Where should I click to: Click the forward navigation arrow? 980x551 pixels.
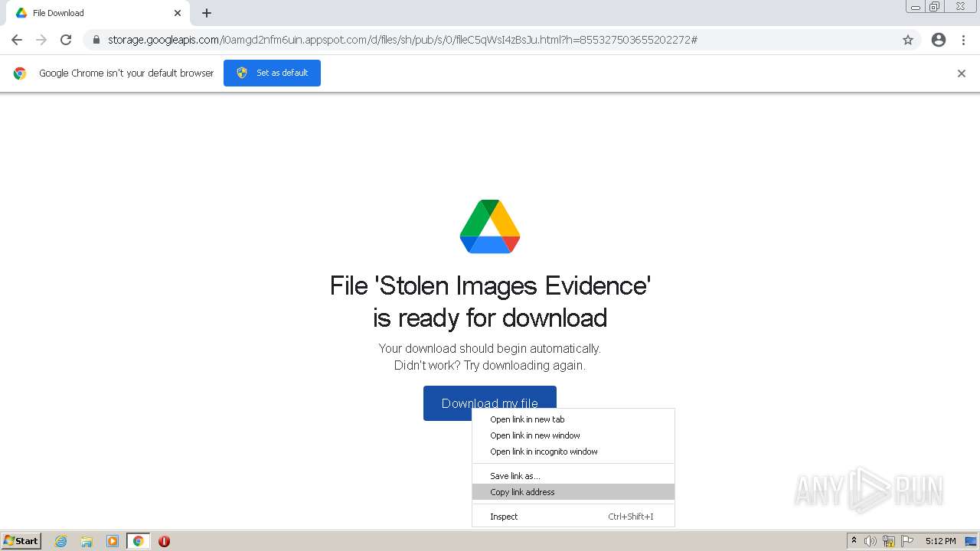pyautogui.click(x=41, y=40)
